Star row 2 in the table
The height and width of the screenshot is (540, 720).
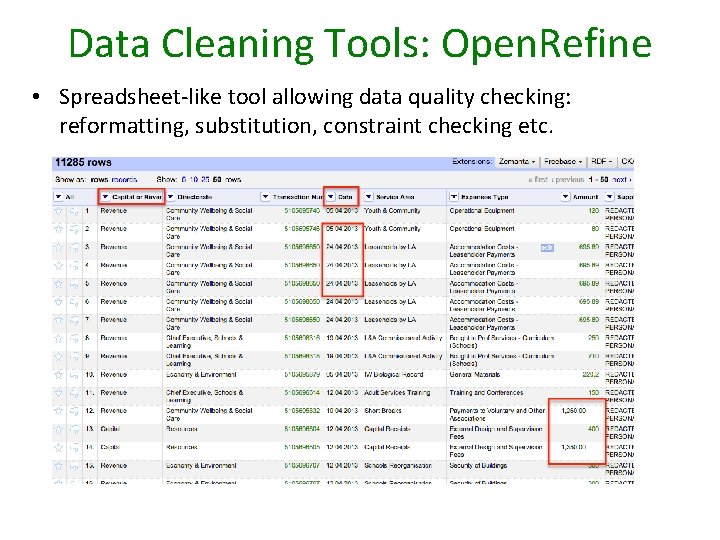pos(58,229)
